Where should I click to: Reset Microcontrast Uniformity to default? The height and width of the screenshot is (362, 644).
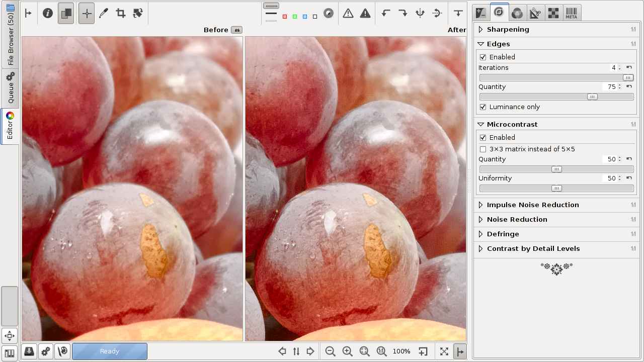tap(629, 178)
